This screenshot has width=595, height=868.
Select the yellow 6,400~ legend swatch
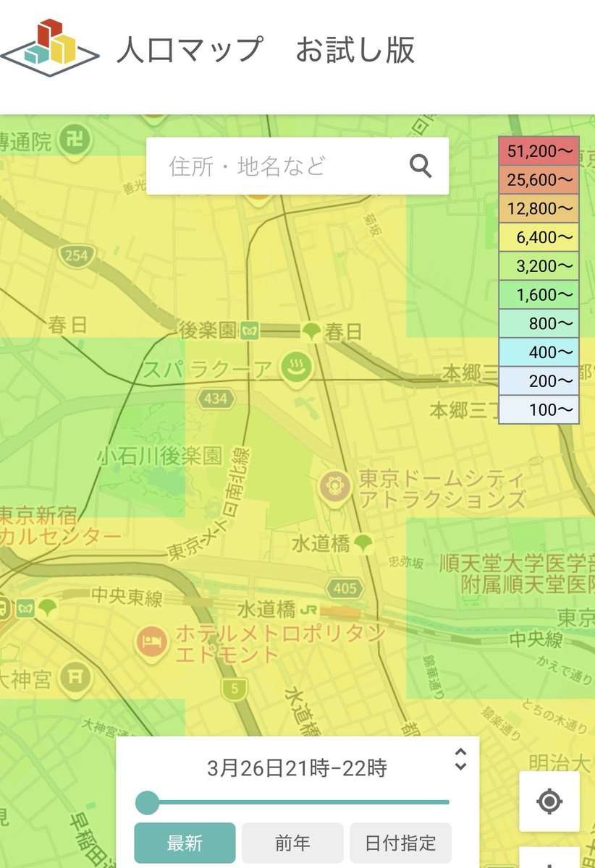539,237
